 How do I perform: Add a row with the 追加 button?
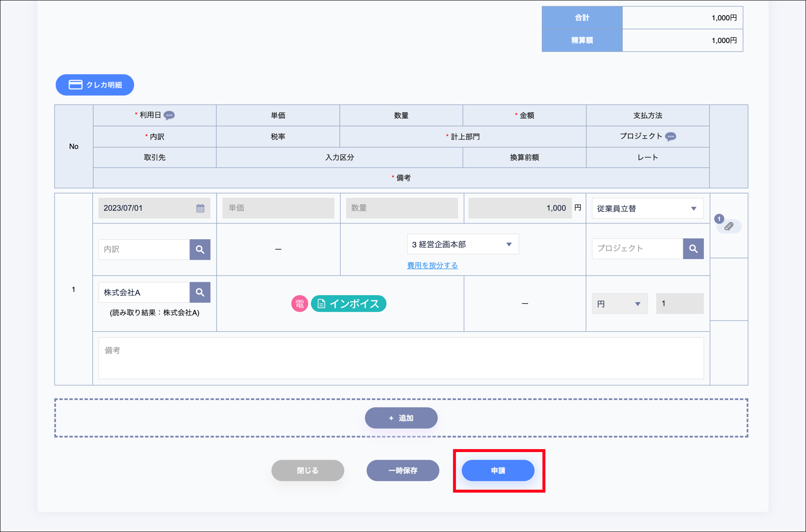click(401, 418)
